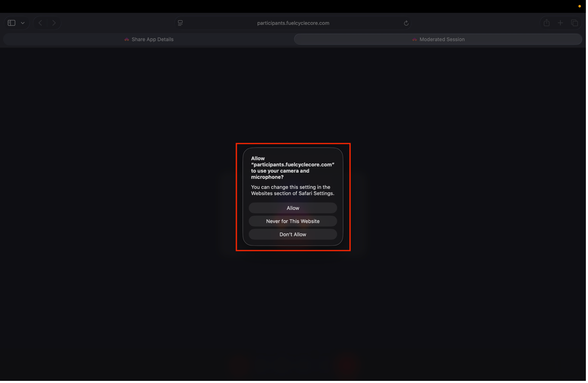
Task: Open the sidebar options chevron
Action: (x=23, y=23)
